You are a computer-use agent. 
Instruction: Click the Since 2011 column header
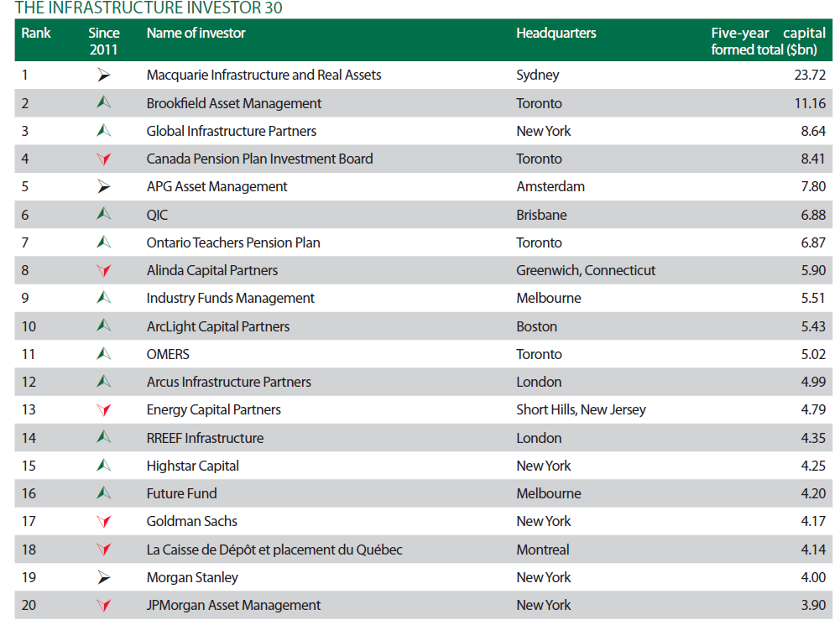point(104,41)
